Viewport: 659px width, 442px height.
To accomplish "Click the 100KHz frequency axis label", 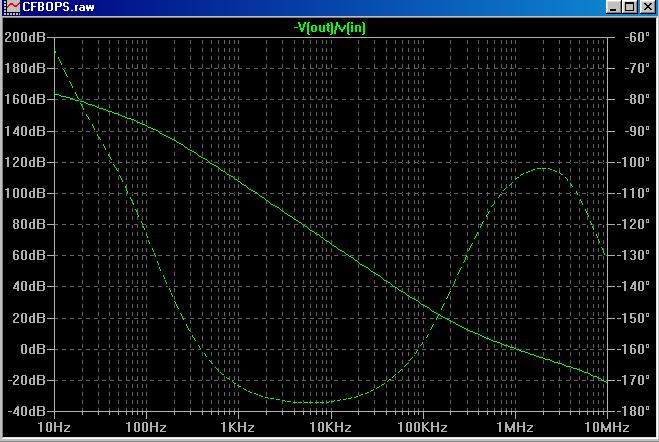I will click(x=422, y=427).
